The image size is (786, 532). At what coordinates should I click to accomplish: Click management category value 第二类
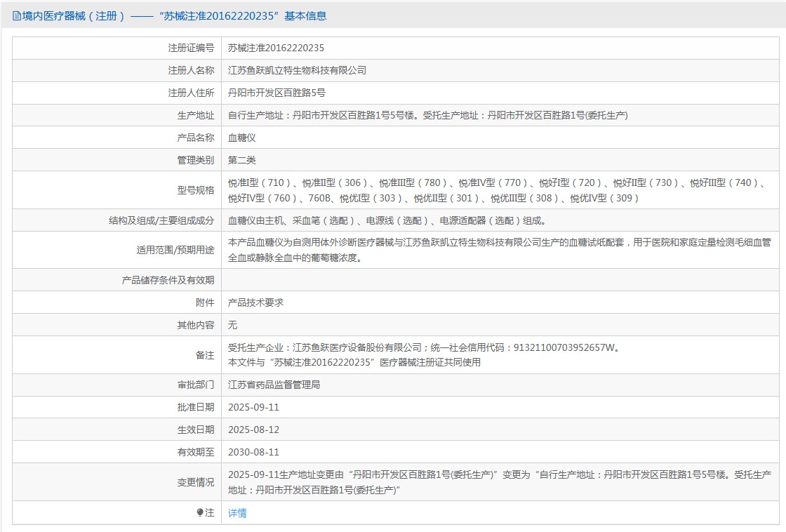(242, 160)
